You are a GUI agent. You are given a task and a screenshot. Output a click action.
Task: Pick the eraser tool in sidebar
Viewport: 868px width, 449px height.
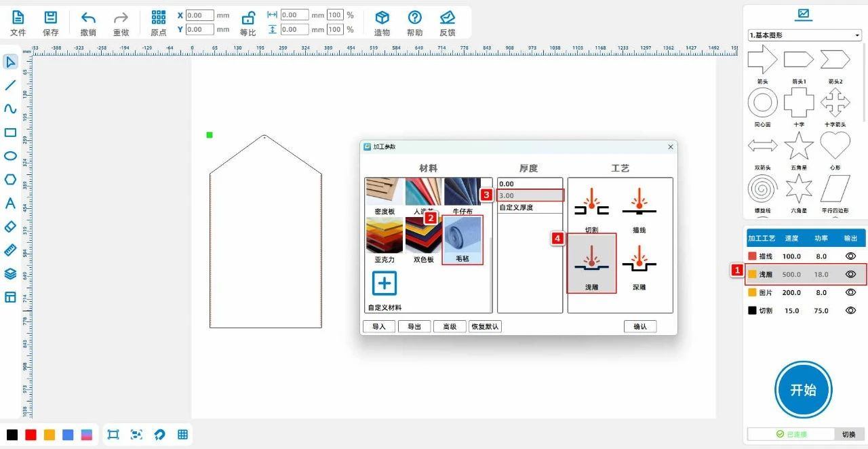pos(10,227)
